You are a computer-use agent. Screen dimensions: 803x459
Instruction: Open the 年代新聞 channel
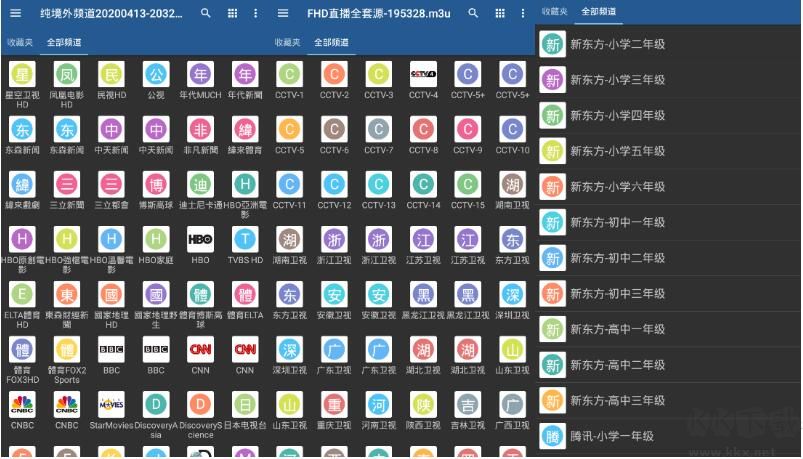[x=245, y=80]
